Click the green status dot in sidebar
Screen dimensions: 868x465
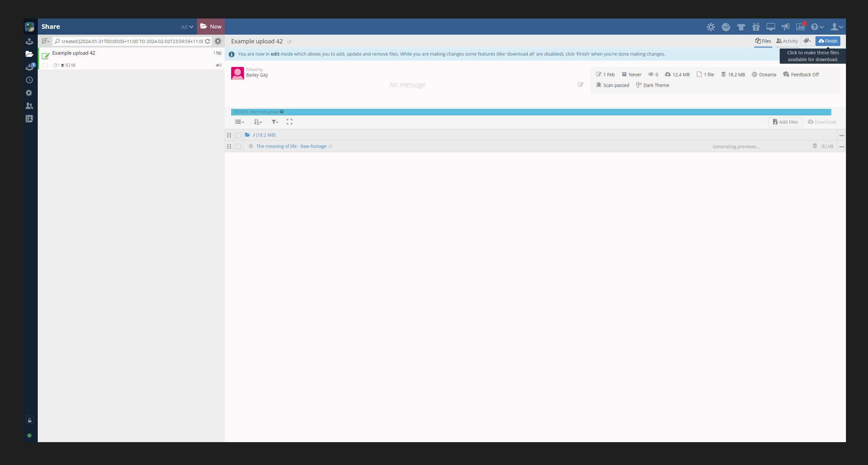click(30, 435)
